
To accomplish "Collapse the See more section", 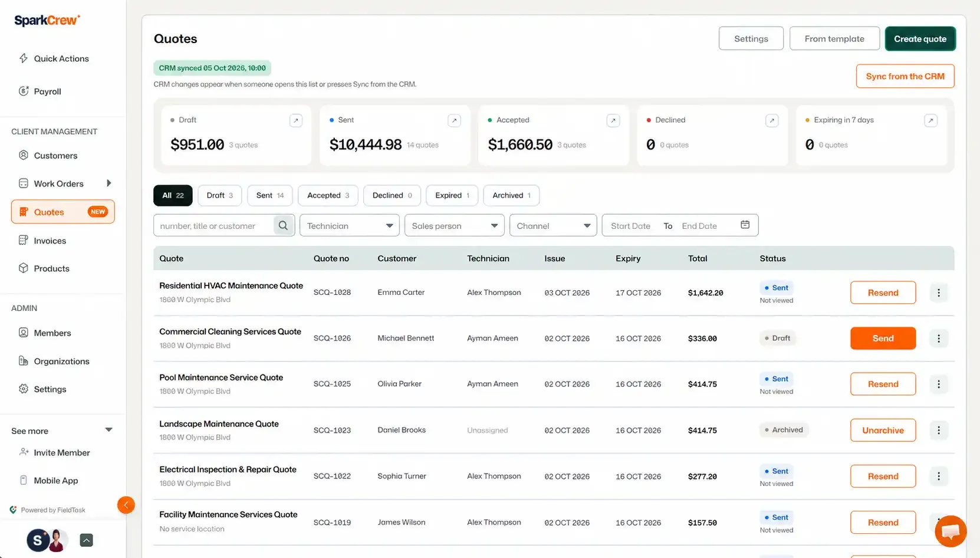I will coord(108,430).
